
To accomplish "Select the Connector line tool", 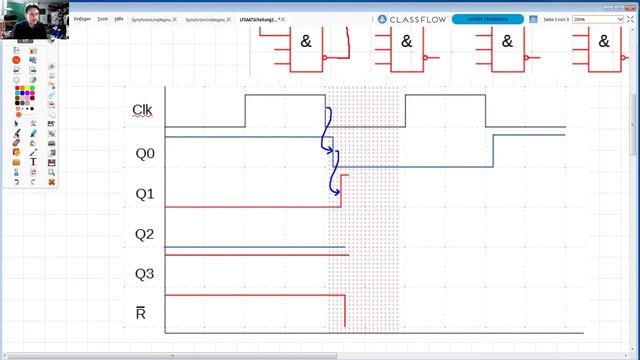I will [x=33, y=153].
